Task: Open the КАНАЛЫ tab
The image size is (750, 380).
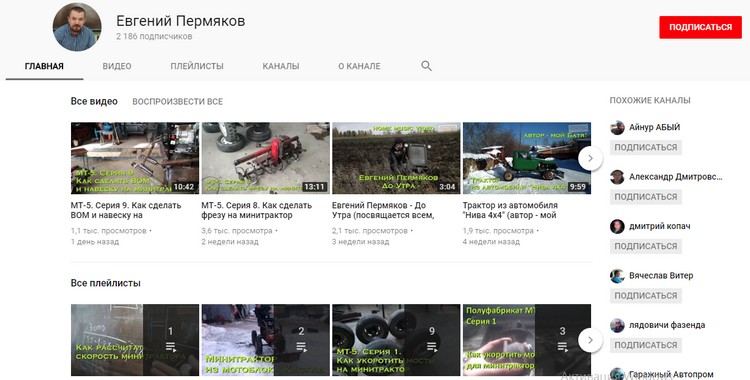Action: click(281, 66)
